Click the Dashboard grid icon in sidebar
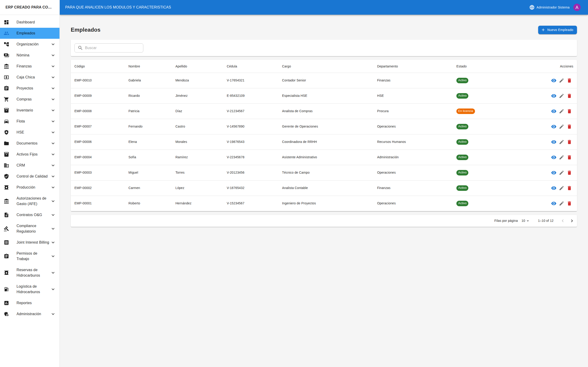Screen dimensions: 588x367 (7, 22)
